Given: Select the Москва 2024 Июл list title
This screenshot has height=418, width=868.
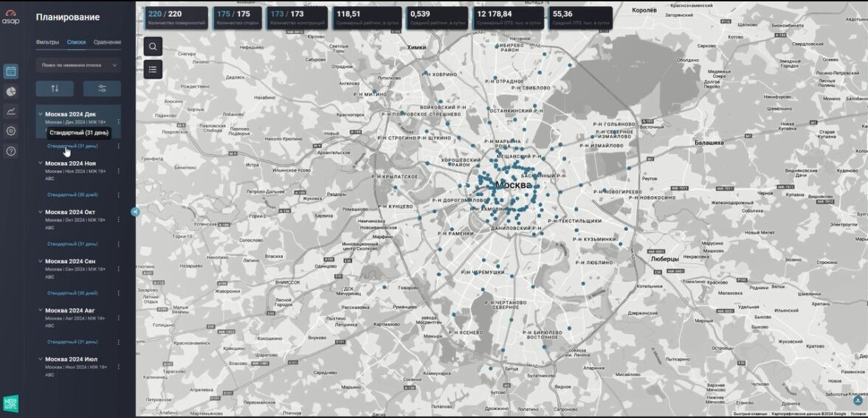Looking at the screenshot, I should coord(71,359).
